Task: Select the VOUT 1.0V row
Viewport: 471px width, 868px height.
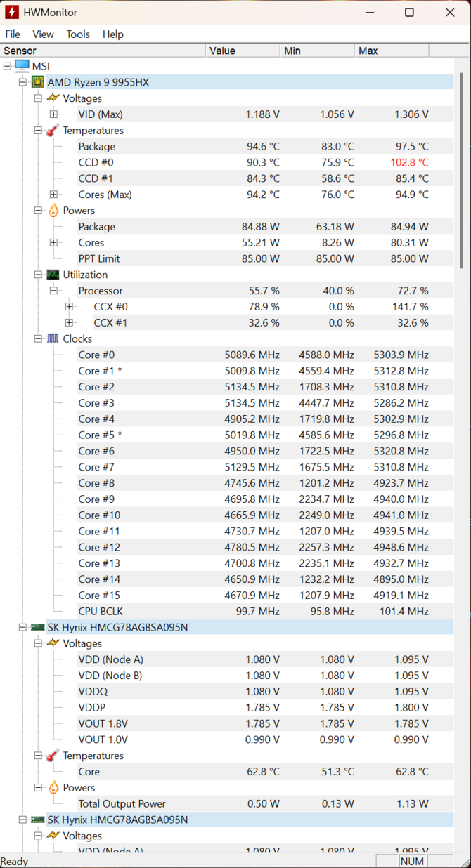Action: [266, 739]
